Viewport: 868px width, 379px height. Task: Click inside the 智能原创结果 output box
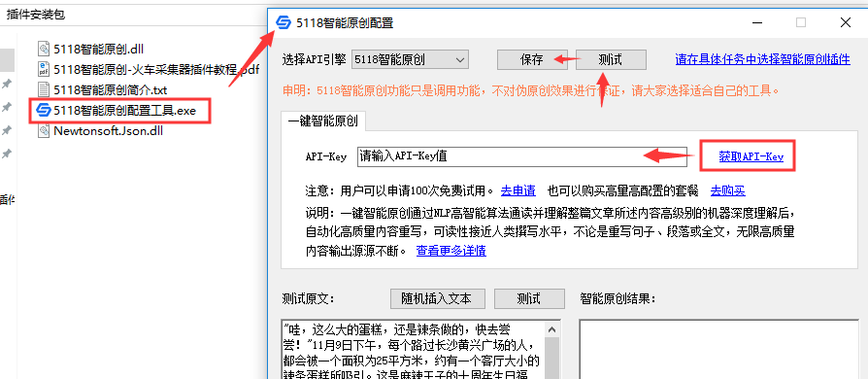tap(718, 349)
